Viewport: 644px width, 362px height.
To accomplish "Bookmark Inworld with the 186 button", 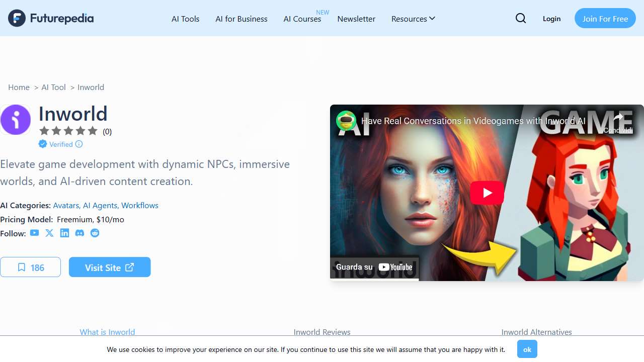I will point(31,267).
